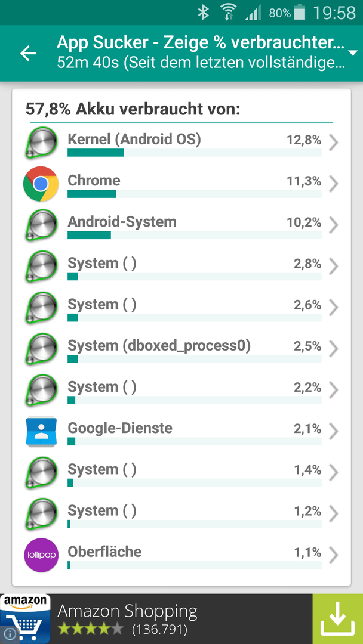The image size is (363, 644).
Task: Tap the purple lollipop Oberfläche icon
Action: [x=41, y=555]
